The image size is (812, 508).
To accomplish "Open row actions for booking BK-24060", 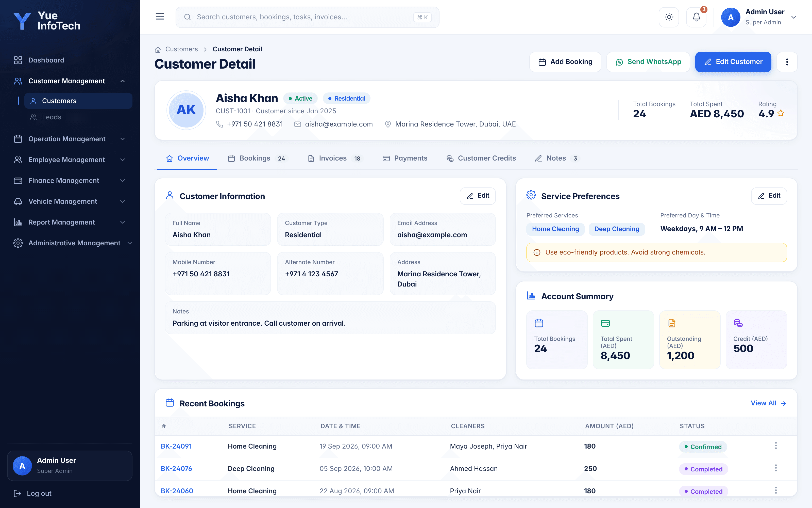I will [x=776, y=490].
